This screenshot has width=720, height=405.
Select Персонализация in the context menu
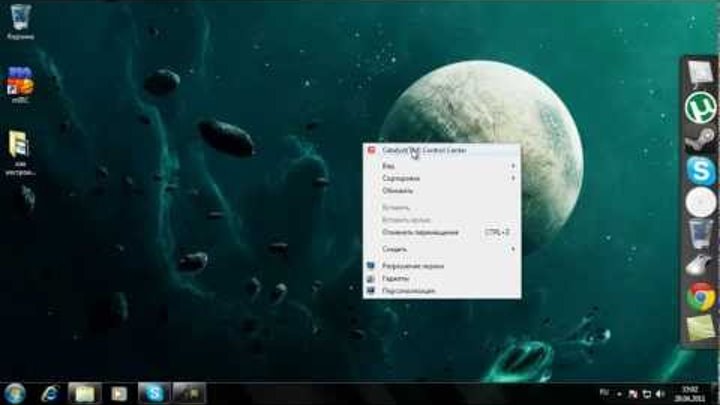click(408, 290)
